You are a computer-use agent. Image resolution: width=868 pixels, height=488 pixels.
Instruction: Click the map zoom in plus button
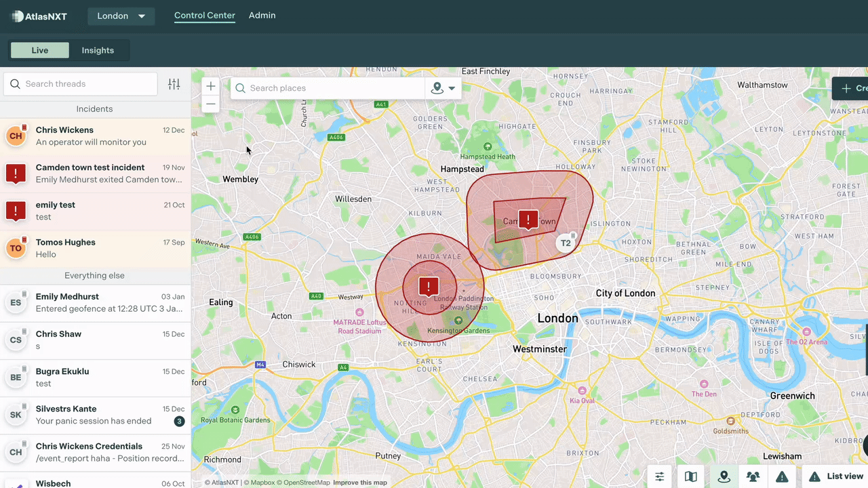pyautogui.click(x=211, y=86)
